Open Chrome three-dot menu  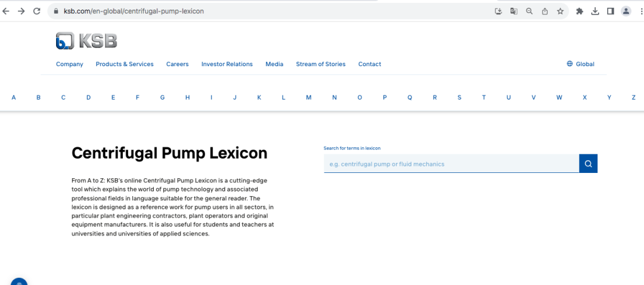click(x=640, y=11)
